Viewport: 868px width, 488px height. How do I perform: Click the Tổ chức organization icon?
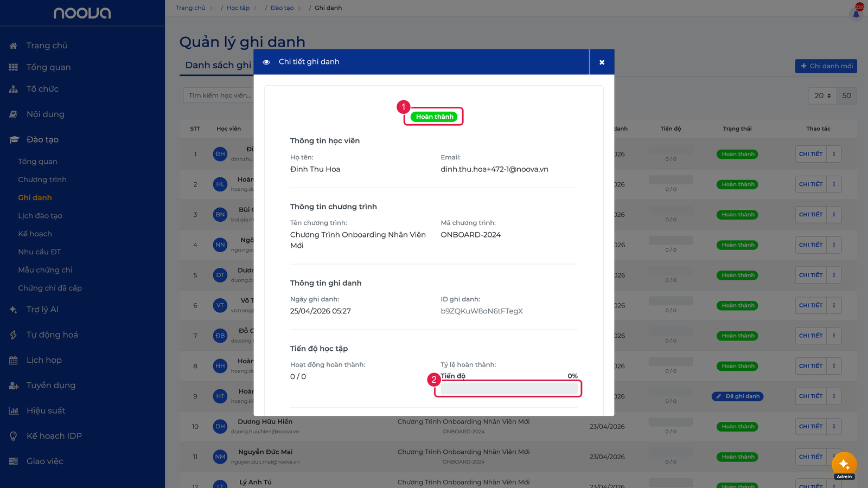14,89
